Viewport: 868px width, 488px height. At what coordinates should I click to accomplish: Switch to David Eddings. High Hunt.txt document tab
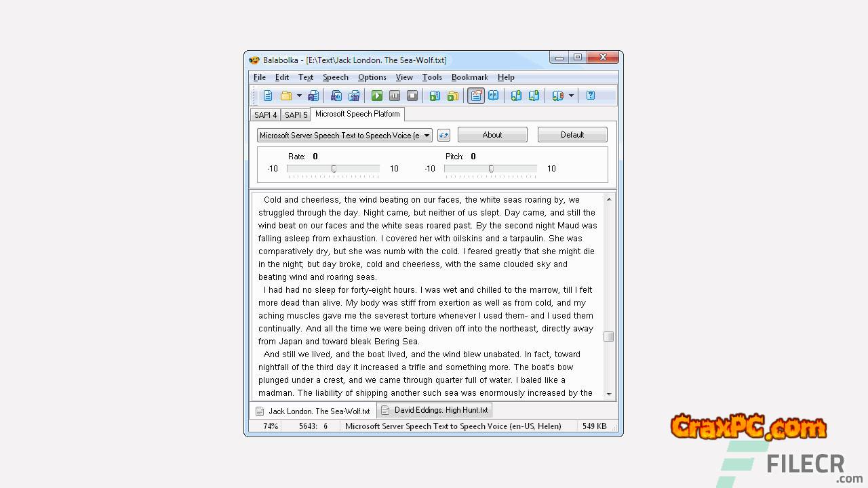coord(435,410)
